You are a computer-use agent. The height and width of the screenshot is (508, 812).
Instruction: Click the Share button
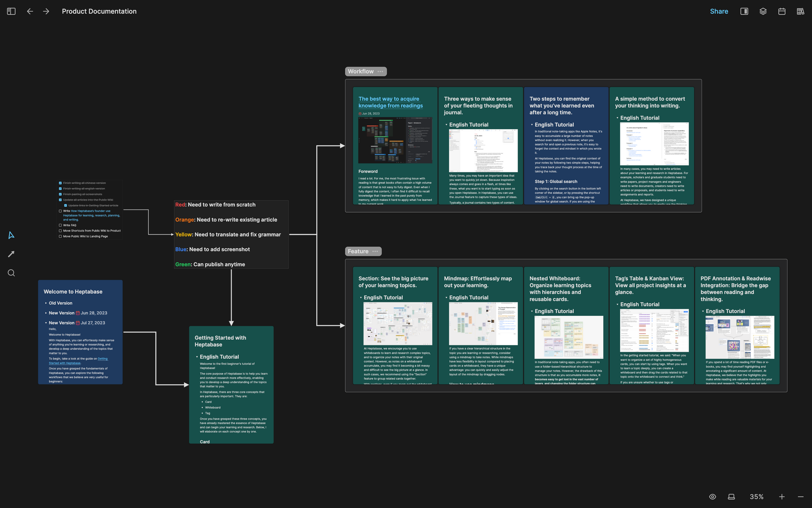click(x=719, y=11)
